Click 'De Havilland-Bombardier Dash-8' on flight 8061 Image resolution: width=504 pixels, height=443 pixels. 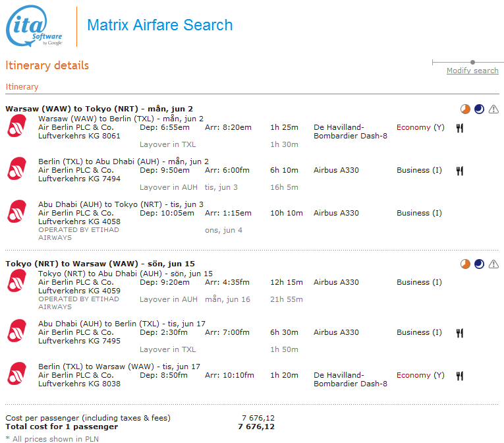click(x=350, y=132)
